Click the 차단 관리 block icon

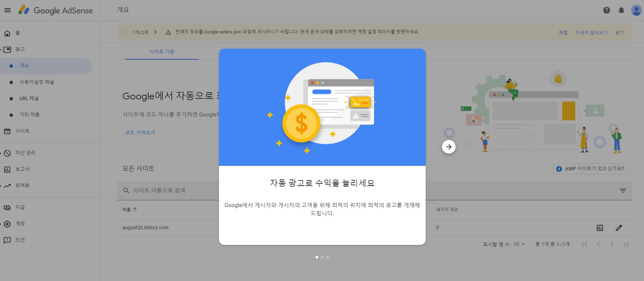click(x=7, y=153)
